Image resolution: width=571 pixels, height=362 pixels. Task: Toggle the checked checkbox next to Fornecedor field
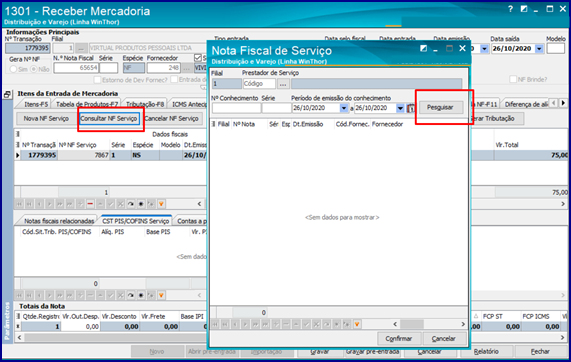[198, 58]
